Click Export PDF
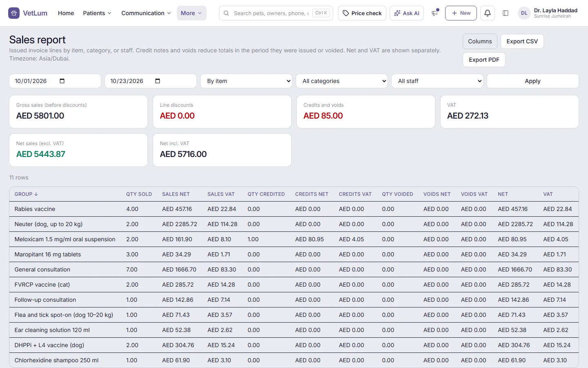 click(x=484, y=60)
